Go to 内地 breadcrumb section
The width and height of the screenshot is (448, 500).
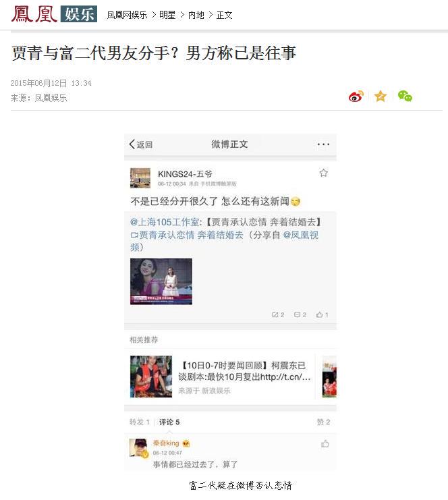pyautogui.click(x=196, y=15)
